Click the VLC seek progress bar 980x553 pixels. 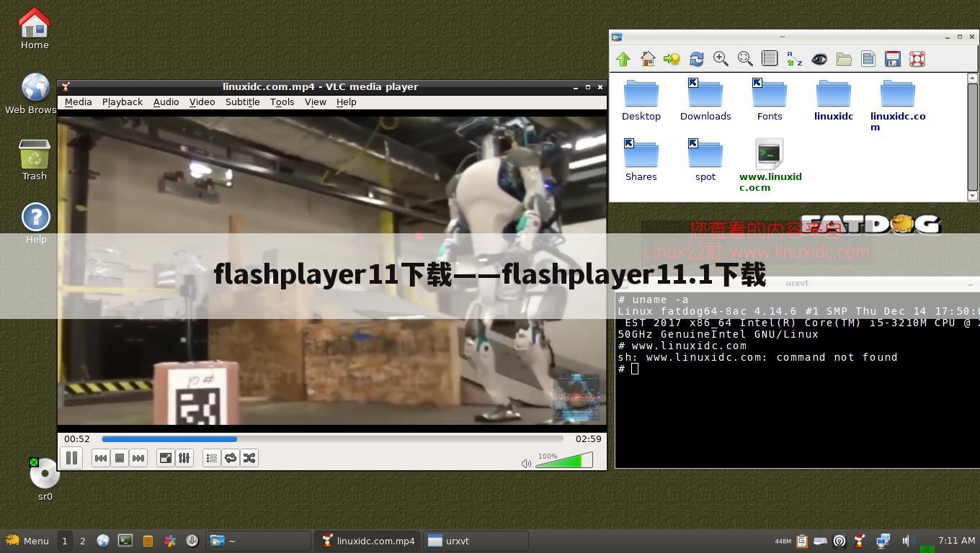[332, 439]
